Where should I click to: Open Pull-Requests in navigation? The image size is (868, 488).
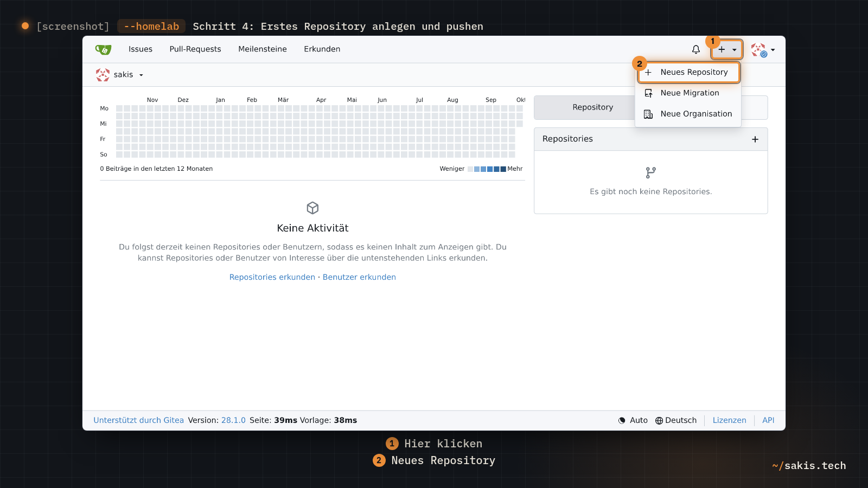click(195, 49)
